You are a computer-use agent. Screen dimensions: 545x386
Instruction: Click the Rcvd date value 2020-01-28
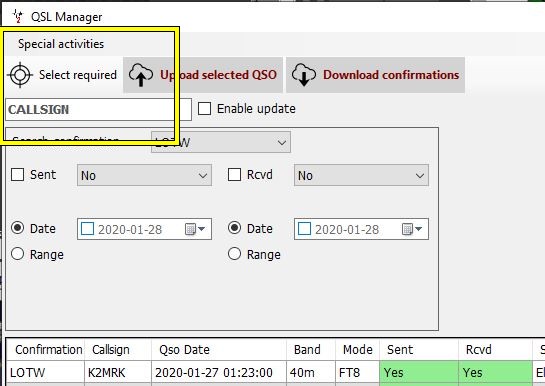pos(347,230)
